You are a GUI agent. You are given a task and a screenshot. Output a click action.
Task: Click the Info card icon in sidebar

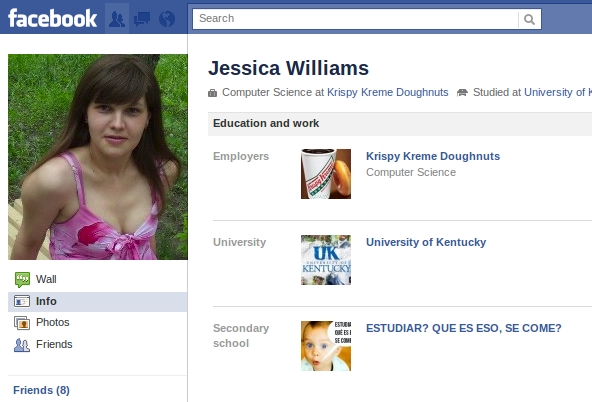[x=22, y=301]
